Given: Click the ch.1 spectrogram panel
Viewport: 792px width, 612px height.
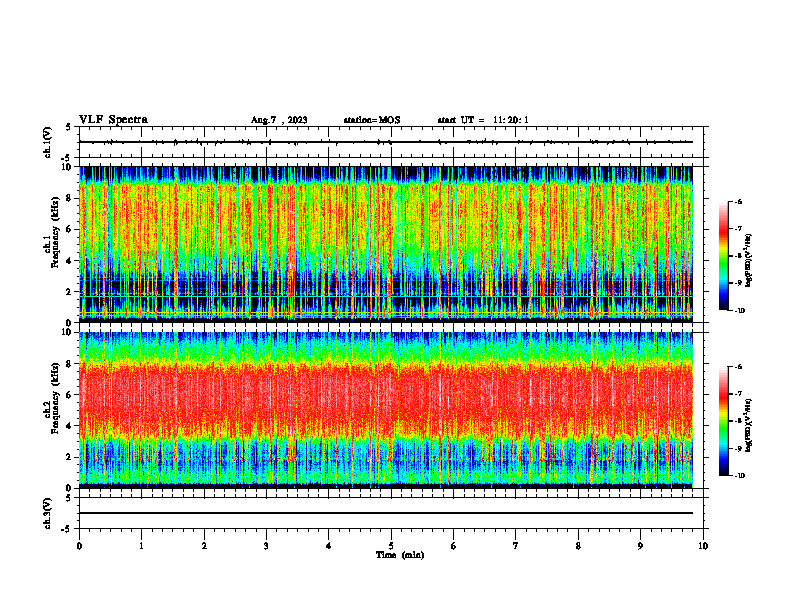Looking at the screenshot, I should [386, 244].
